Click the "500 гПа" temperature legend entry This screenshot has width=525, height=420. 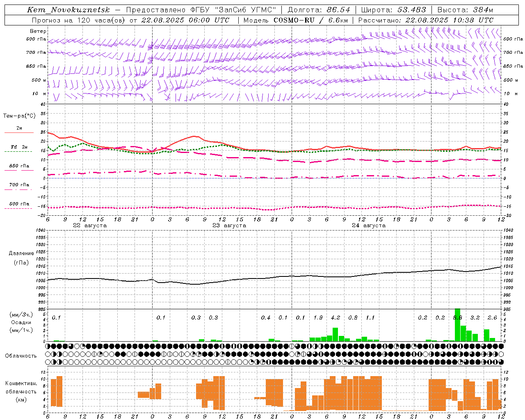[19, 204]
